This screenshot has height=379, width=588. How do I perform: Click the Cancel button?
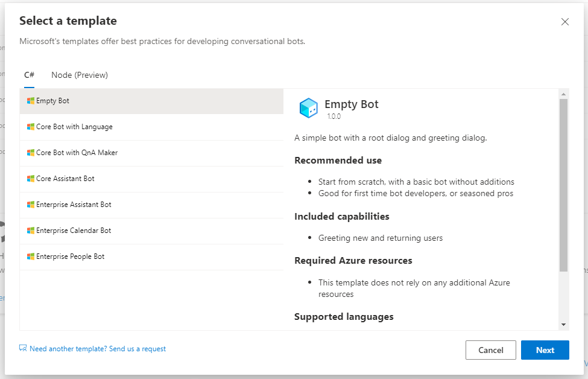490,350
